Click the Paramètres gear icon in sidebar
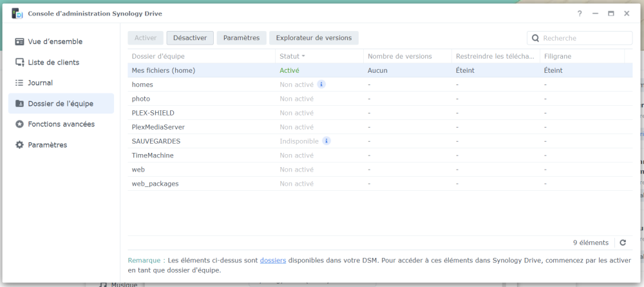This screenshot has width=644, height=287. point(19,144)
